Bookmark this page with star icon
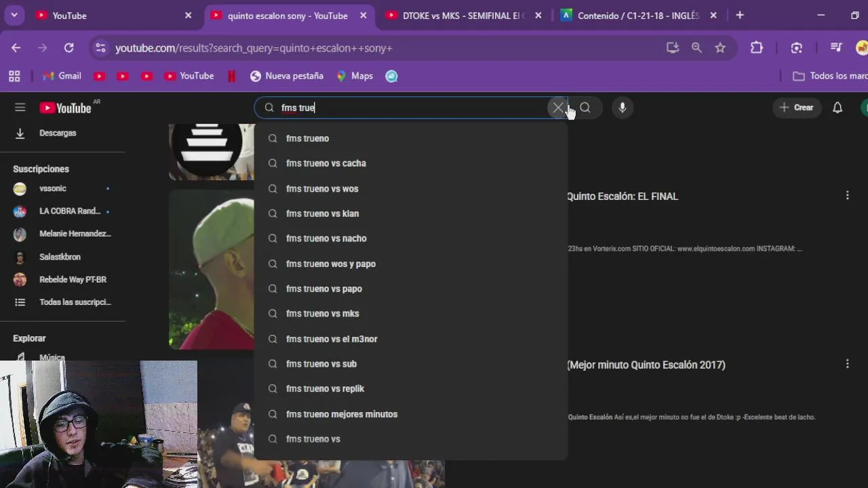 click(720, 47)
